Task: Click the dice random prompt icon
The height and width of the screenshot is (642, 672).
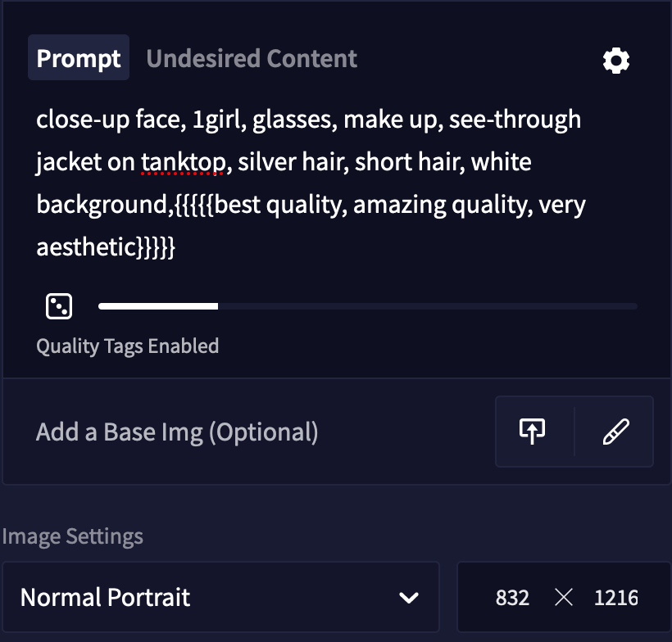Action: pyautogui.click(x=59, y=306)
